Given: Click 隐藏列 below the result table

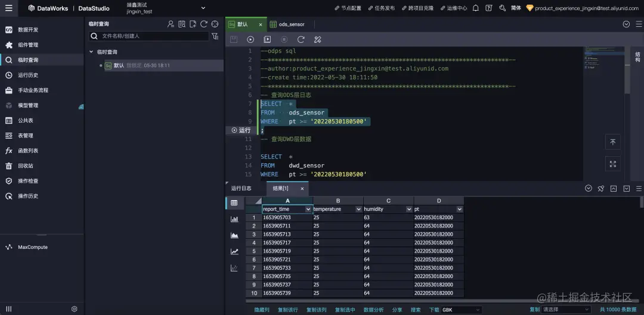Looking at the screenshot, I should [x=262, y=310].
